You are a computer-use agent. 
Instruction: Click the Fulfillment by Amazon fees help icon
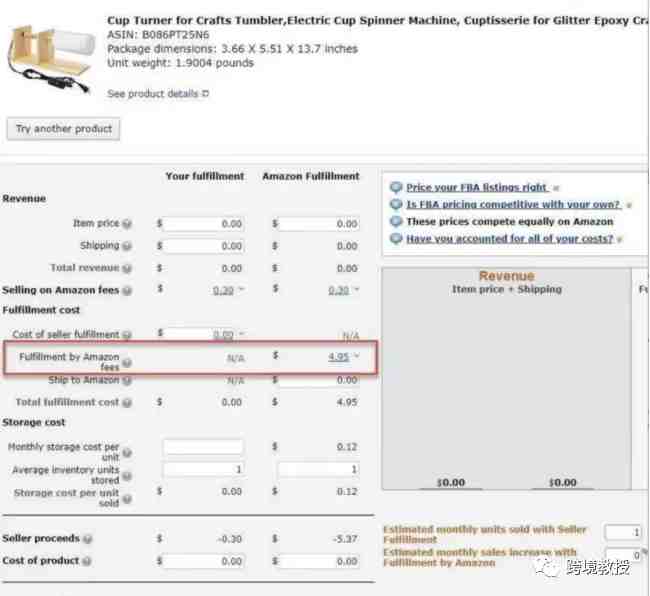click(127, 363)
